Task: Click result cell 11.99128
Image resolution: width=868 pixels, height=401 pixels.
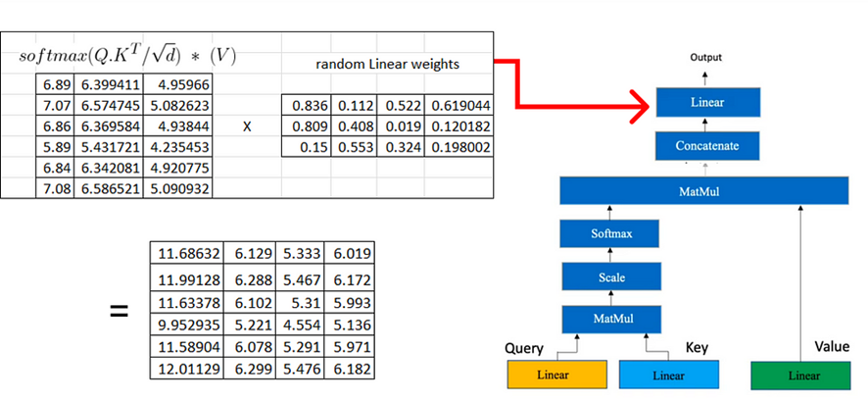Action: click(x=186, y=278)
